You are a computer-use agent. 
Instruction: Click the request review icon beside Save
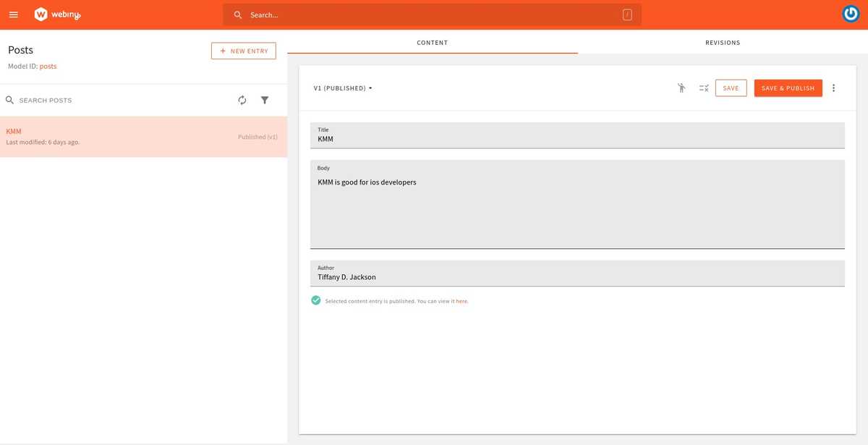681,87
